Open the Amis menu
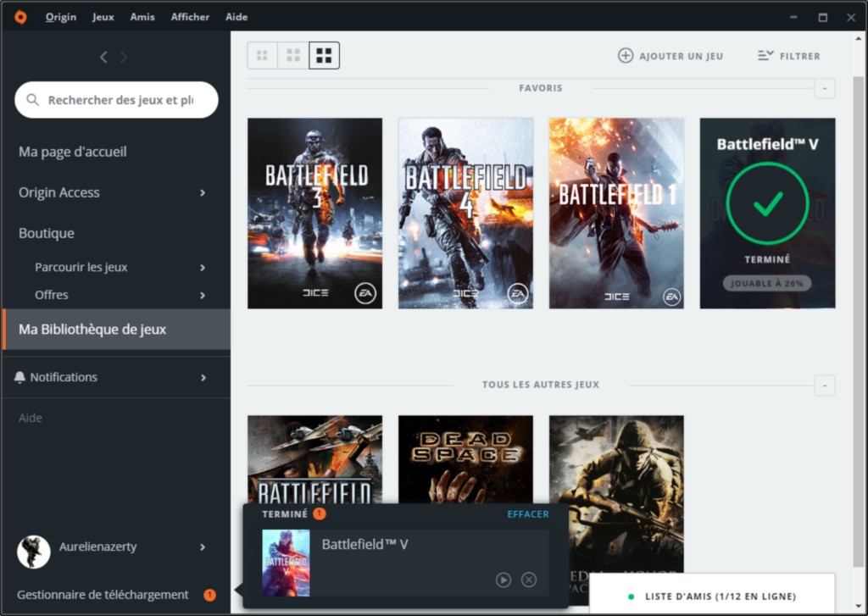Image resolution: width=868 pixels, height=616 pixels. [x=142, y=17]
